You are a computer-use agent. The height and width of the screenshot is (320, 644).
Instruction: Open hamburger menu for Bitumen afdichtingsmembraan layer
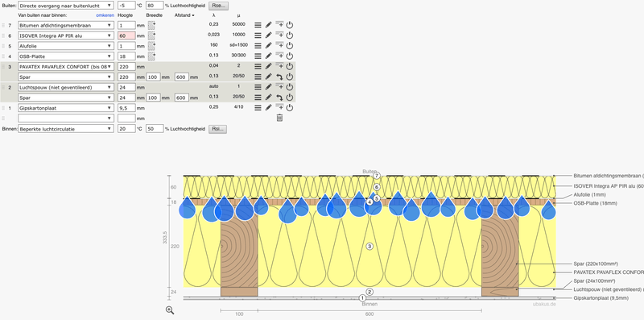coord(258,25)
